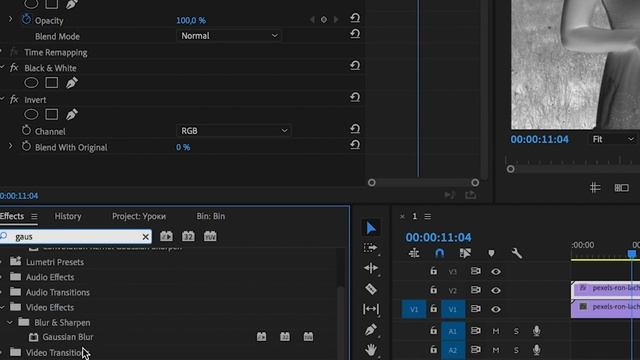640x360 pixels.
Task: Toggle Blend With Original stopwatch
Action: click(x=26, y=146)
